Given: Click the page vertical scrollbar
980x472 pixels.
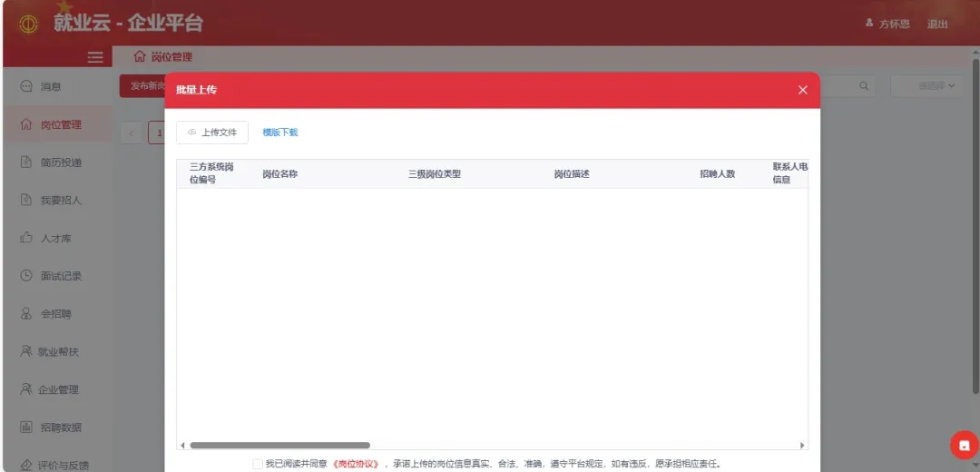Looking at the screenshot, I should click(975, 226).
